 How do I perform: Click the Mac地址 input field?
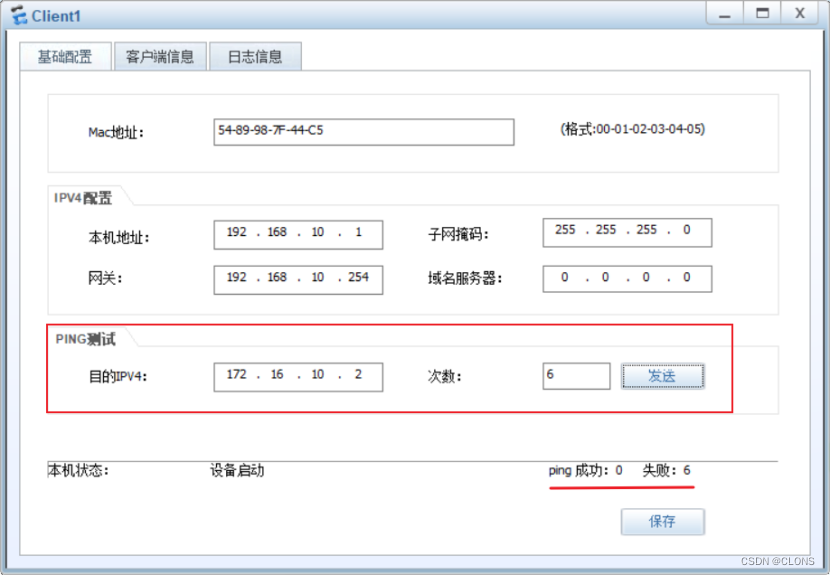(x=364, y=132)
